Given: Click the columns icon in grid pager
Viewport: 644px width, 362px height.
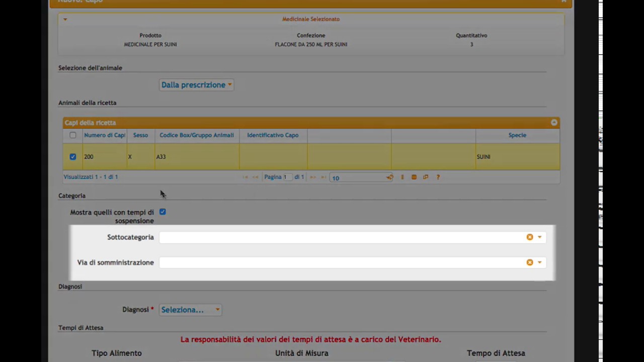Looking at the screenshot, I should 402,177.
